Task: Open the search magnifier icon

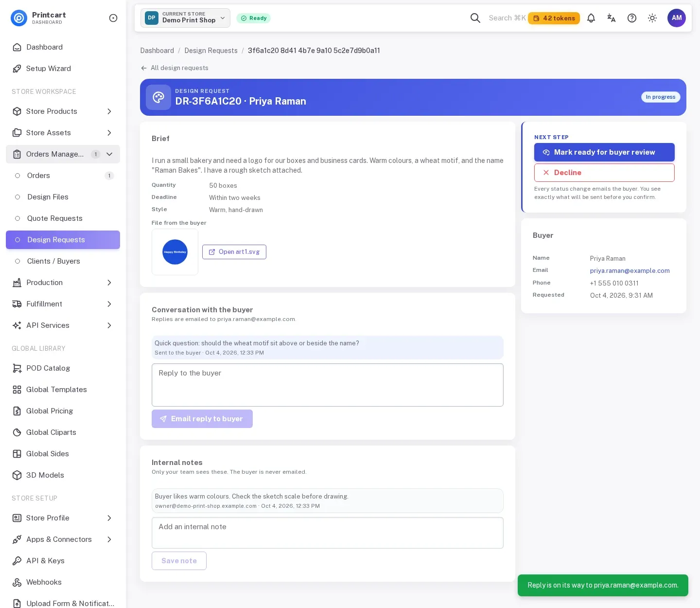Action: pyautogui.click(x=475, y=18)
